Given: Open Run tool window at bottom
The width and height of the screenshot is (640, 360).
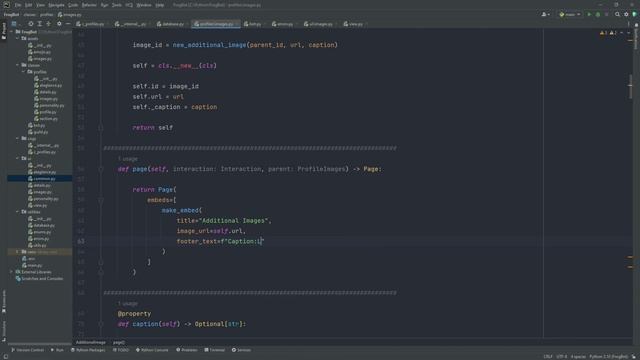Looking at the screenshot, I should click(x=57, y=350).
